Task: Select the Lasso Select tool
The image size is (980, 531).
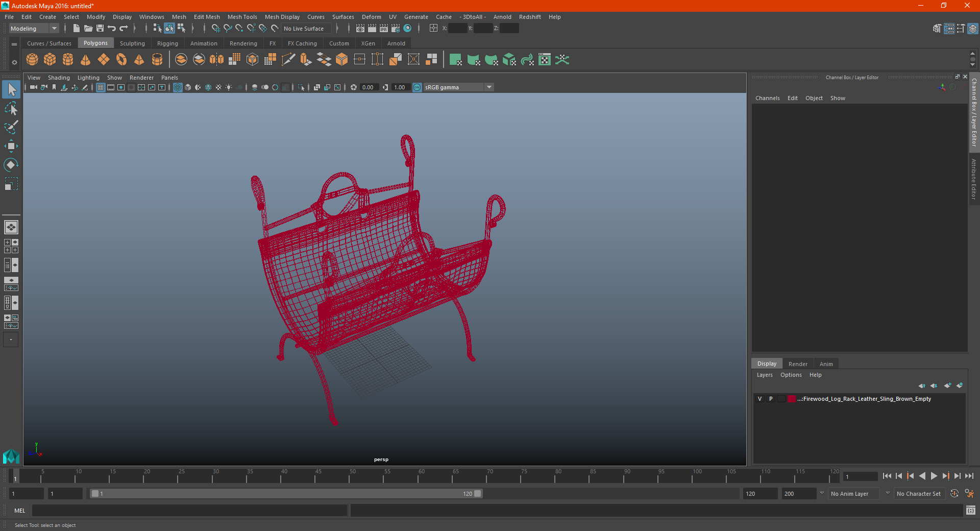Action: click(x=11, y=109)
